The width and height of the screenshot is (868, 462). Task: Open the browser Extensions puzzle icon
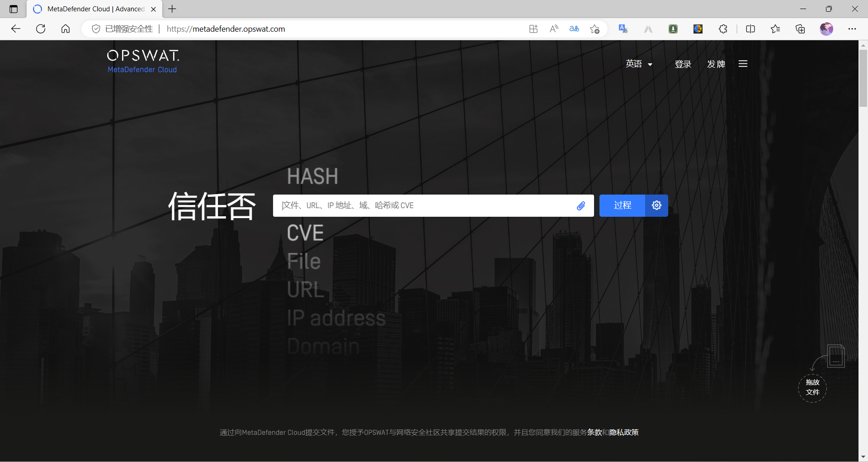click(x=723, y=29)
